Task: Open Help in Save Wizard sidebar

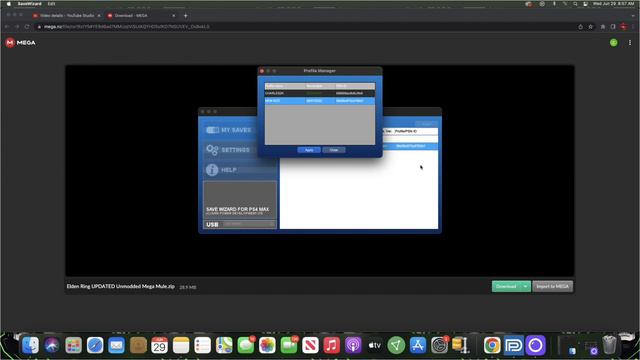Action: pos(221,170)
